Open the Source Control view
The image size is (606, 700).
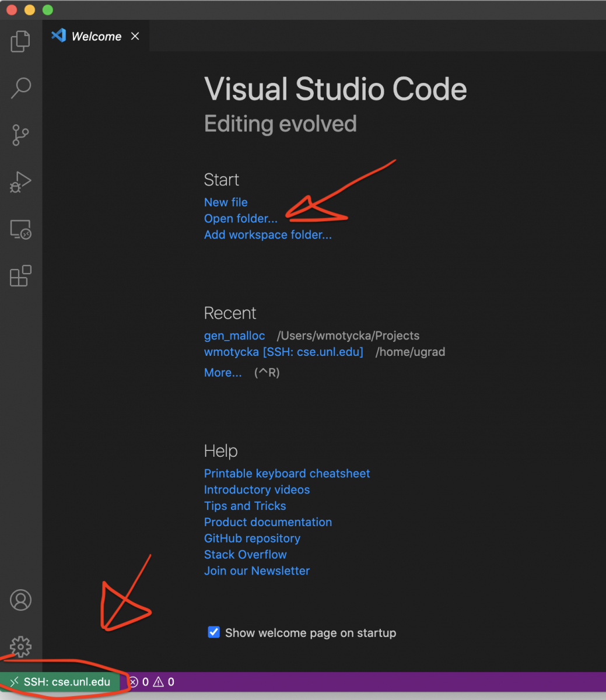[20, 135]
